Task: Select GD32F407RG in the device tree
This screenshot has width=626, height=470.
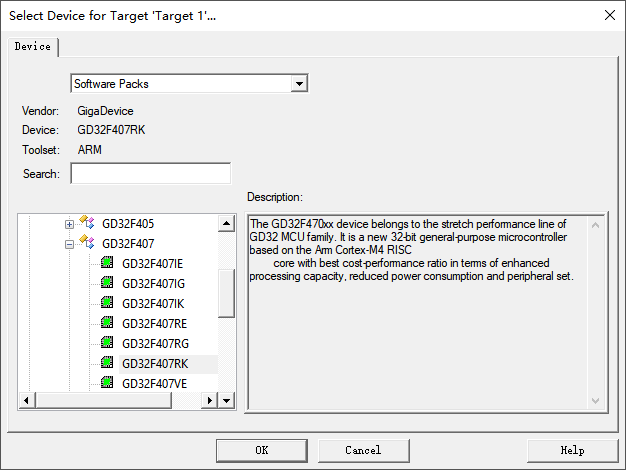Action: coord(155,344)
